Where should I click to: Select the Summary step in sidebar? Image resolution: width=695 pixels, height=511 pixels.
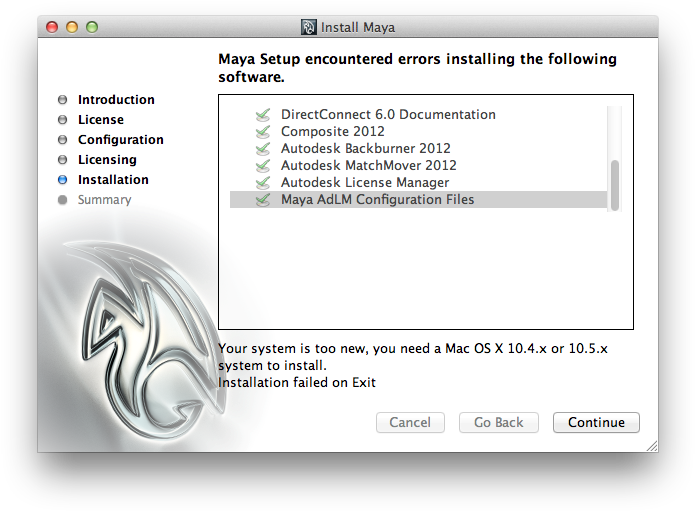[105, 200]
